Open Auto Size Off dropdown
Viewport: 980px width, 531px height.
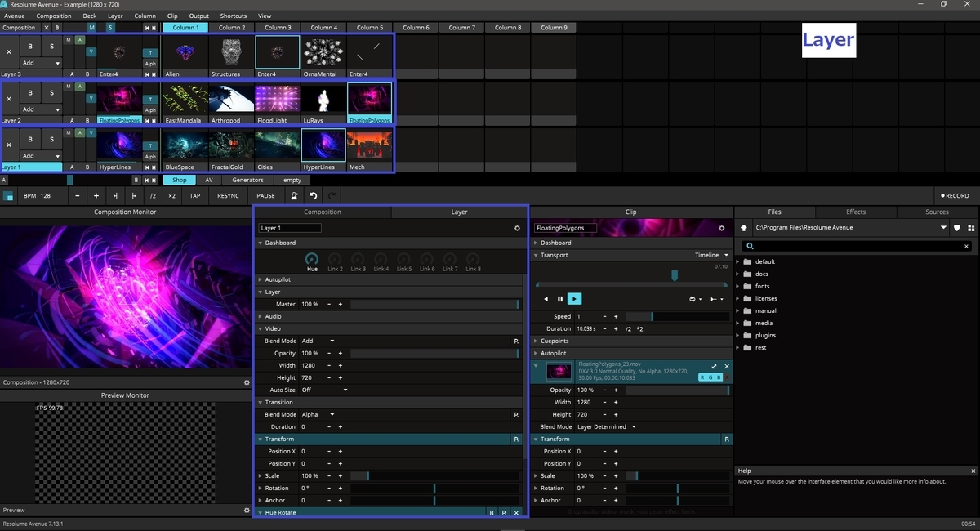(x=324, y=390)
